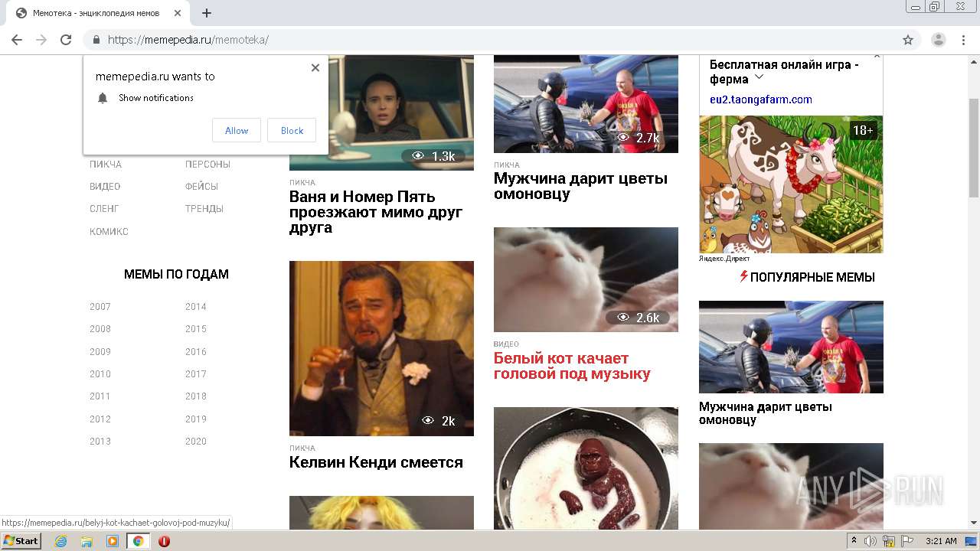Click popular memes flowers-to-officer thumbnail
980x551 pixels.
coord(791,347)
